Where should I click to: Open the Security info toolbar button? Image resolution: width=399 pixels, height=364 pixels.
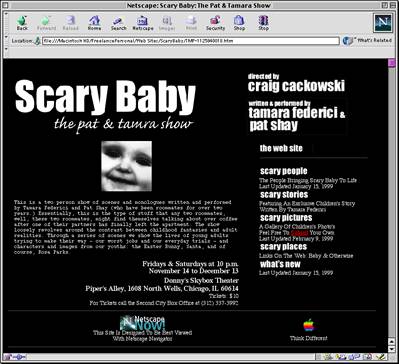pos(215,23)
